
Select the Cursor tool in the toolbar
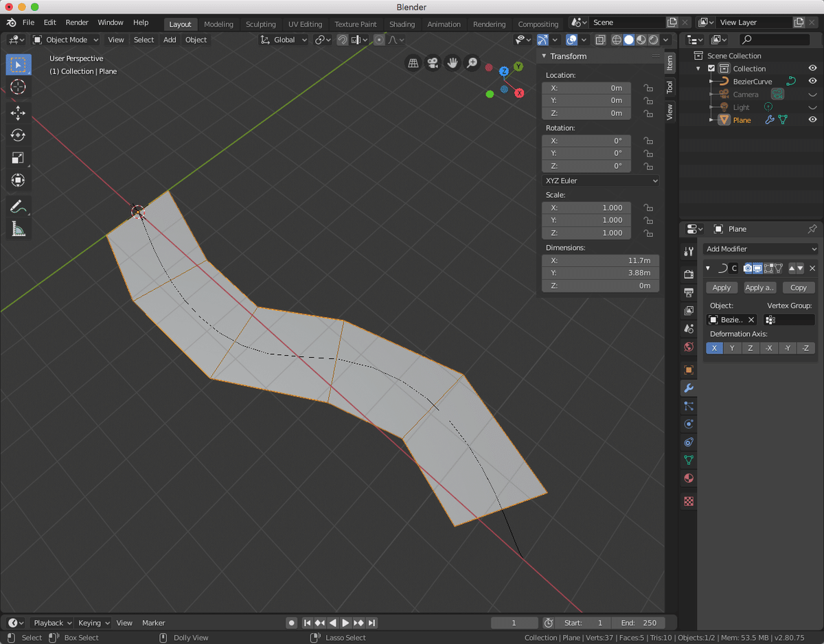tap(19, 87)
